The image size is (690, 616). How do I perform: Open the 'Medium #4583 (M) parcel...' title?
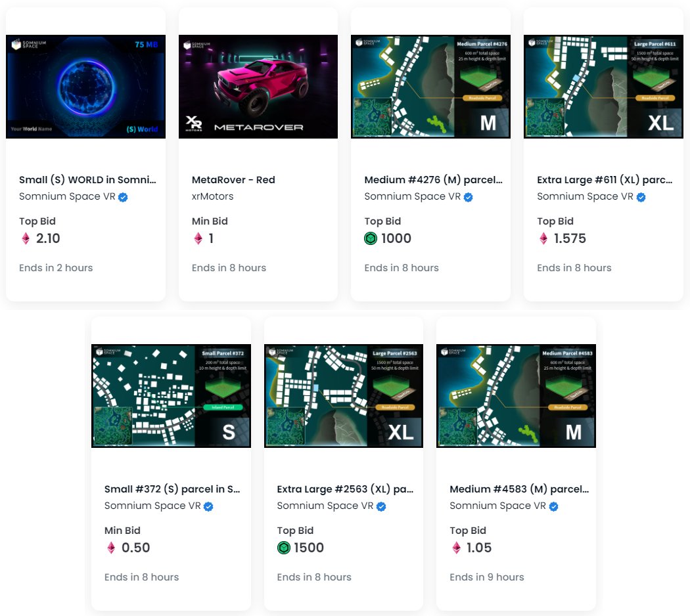(519, 489)
